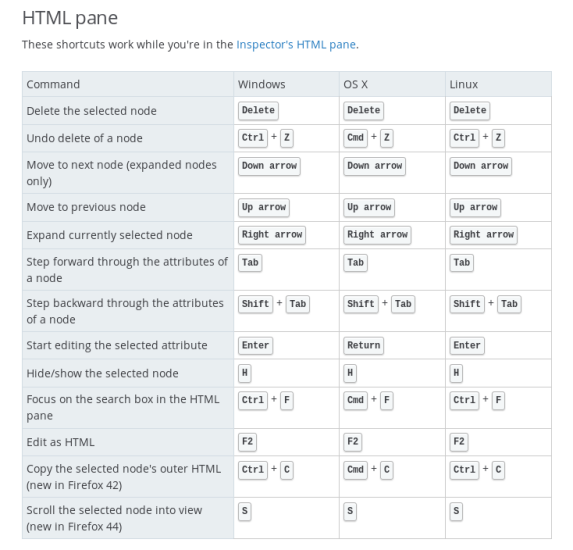Viewport: 573px width, 550px height.
Task: Click the Windows column header
Action: click(x=261, y=84)
